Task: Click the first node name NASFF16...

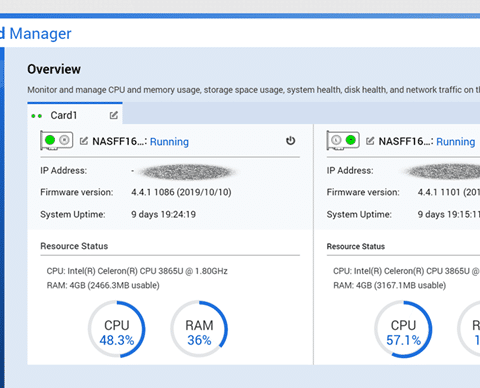Action: [x=120, y=141]
